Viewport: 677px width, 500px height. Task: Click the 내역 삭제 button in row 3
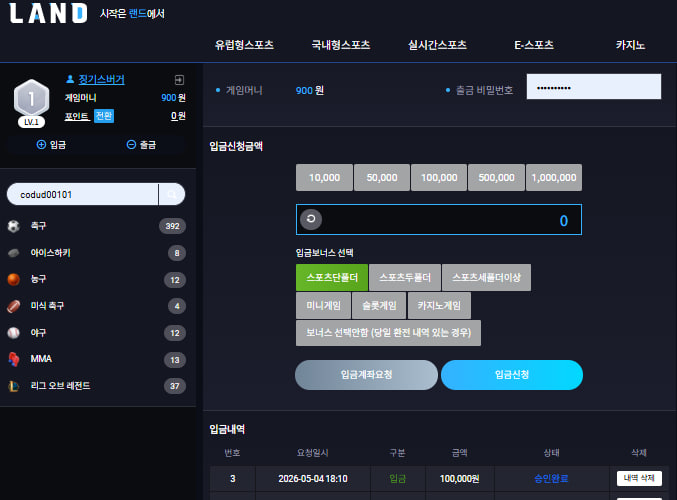639,478
